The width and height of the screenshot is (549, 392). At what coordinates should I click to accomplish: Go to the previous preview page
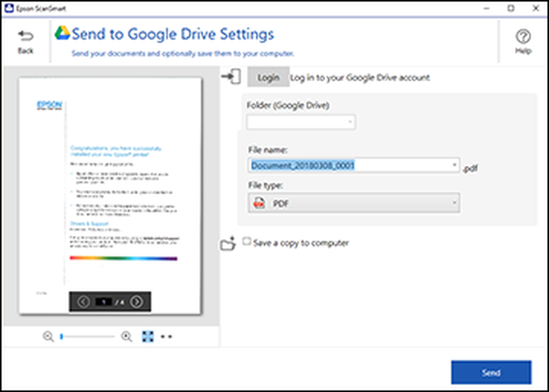tap(83, 301)
